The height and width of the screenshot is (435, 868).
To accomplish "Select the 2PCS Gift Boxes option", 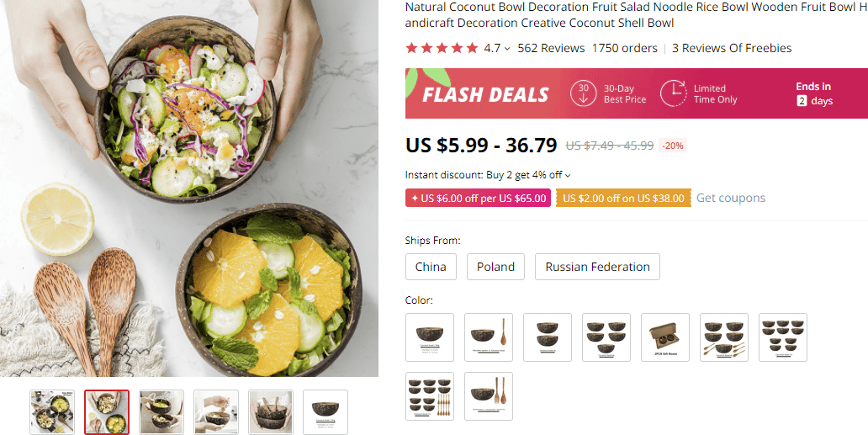I will (665, 337).
